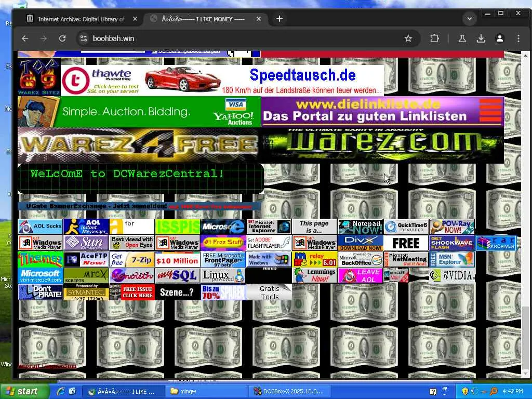The image size is (532, 399).
Task: Open the profile avatar icon
Action: tap(500, 38)
